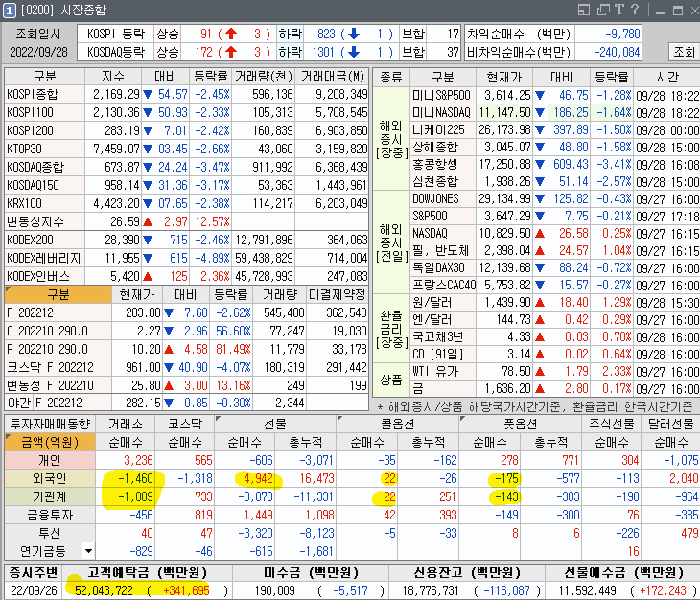The height and width of the screenshot is (600, 700).
Task: Click the KOSDAQ종합 index row
Action: click(x=40, y=166)
